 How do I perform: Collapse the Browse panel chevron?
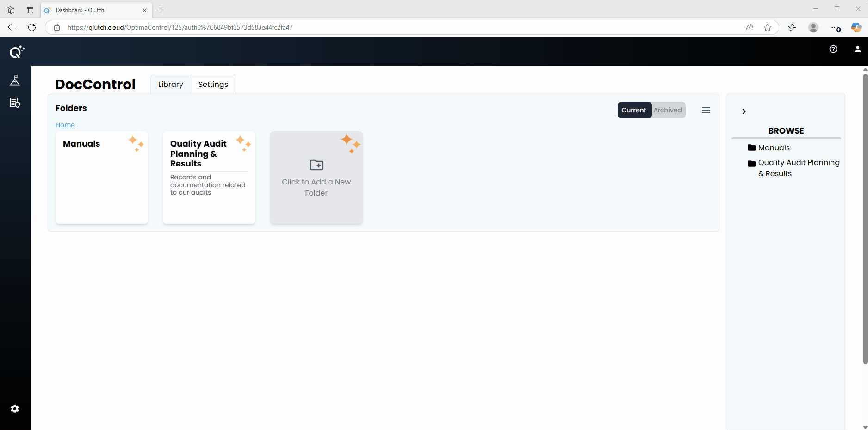[x=744, y=111]
